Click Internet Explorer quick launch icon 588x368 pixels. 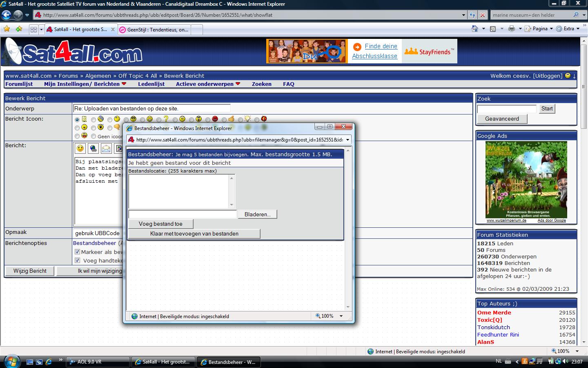click(x=49, y=362)
